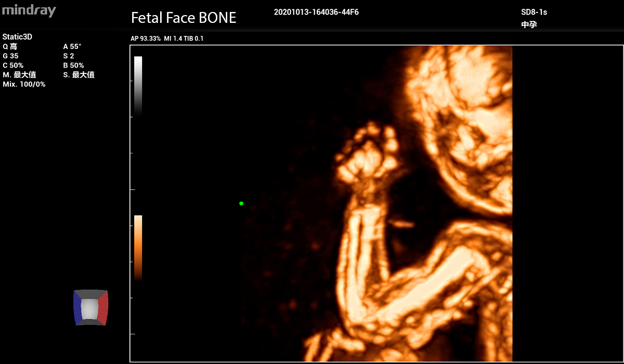624x364 pixels.
Task: Click the green dot marker in image
Action: [241, 203]
